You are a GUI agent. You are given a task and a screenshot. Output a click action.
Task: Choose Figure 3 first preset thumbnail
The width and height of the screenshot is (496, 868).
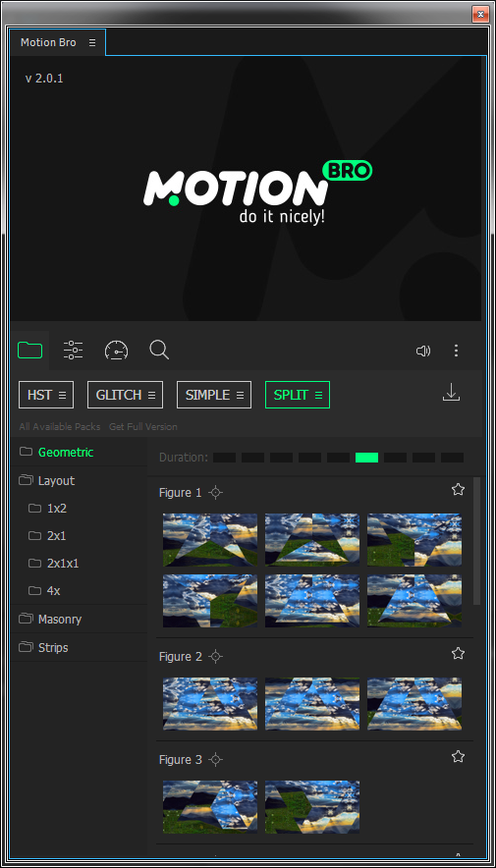pos(210,807)
